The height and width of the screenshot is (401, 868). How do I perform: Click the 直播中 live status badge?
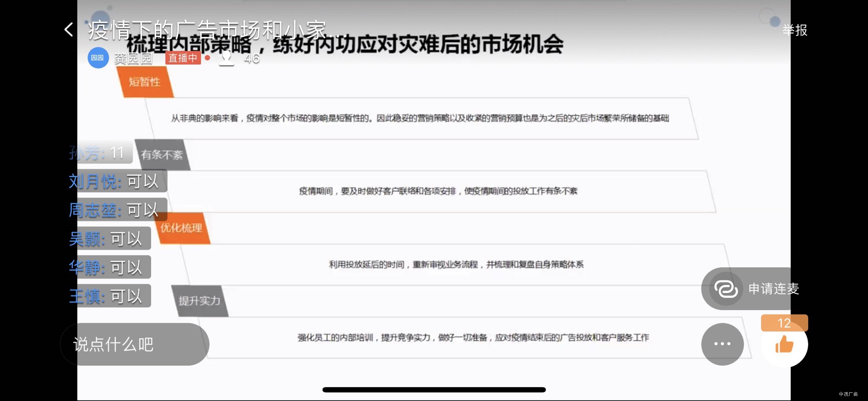point(183,58)
